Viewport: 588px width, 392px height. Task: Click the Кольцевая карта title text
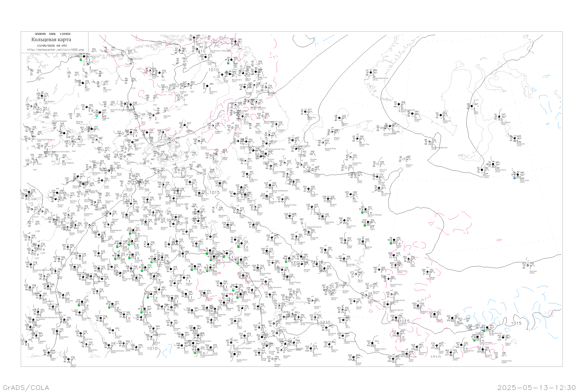coord(51,40)
